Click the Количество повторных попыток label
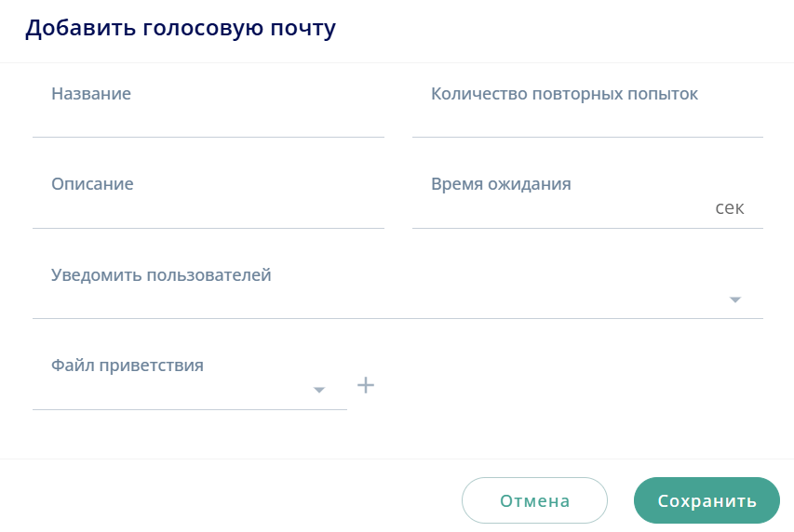 click(x=564, y=94)
